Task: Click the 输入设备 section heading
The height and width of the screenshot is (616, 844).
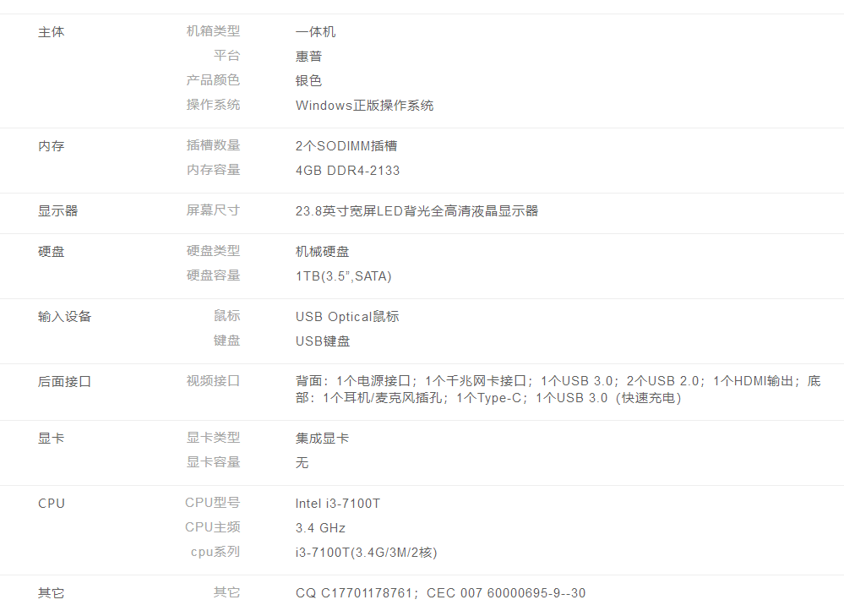Action: 64,317
